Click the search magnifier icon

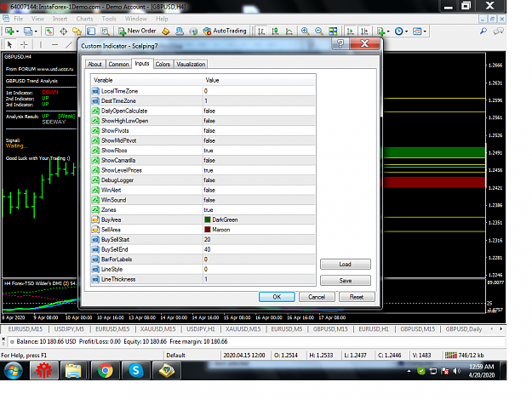point(483,31)
